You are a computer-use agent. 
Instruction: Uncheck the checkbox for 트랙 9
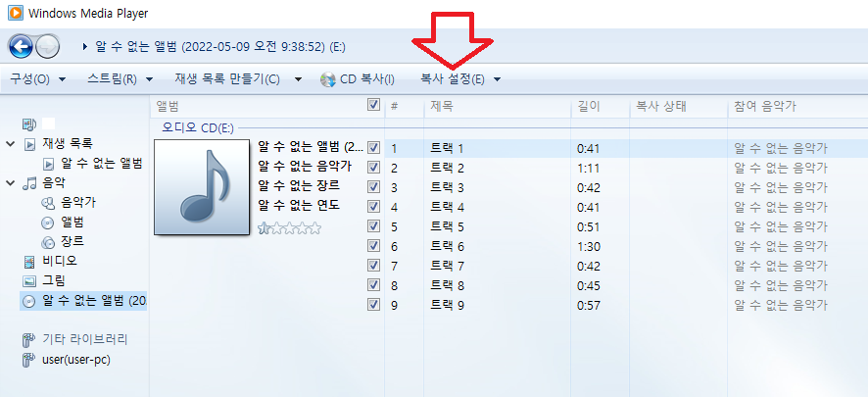tap(373, 305)
